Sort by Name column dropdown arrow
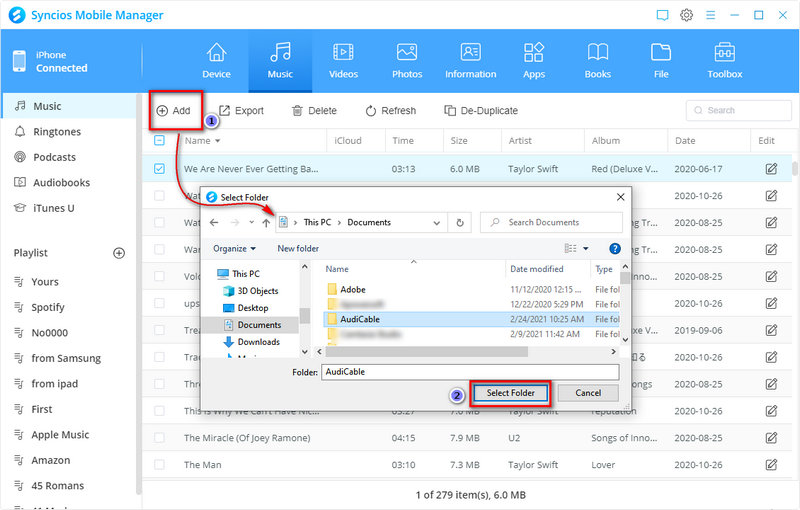Image resolution: width=800 pixels, height=510 pixels. (x=217, y=141)
